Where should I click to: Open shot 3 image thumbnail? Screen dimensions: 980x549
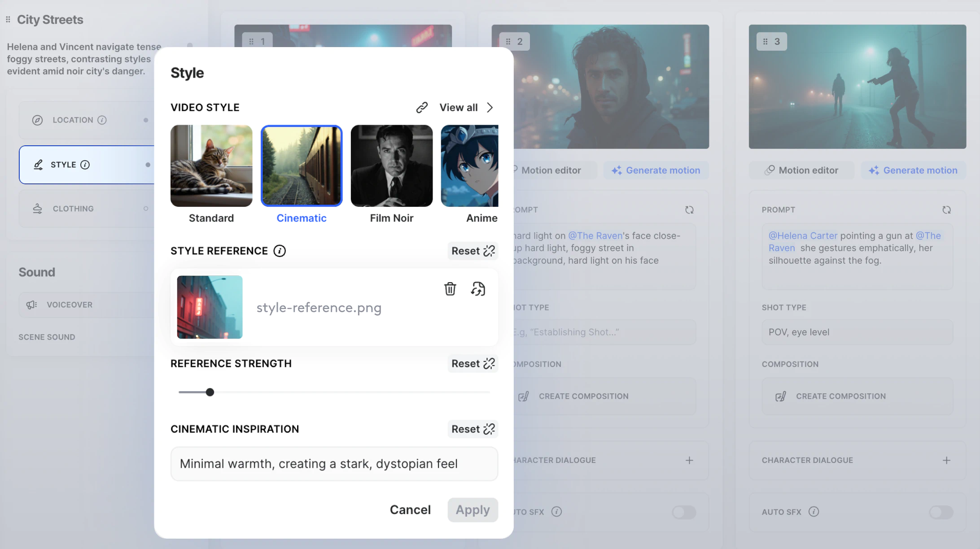click(x=857, y=87)
